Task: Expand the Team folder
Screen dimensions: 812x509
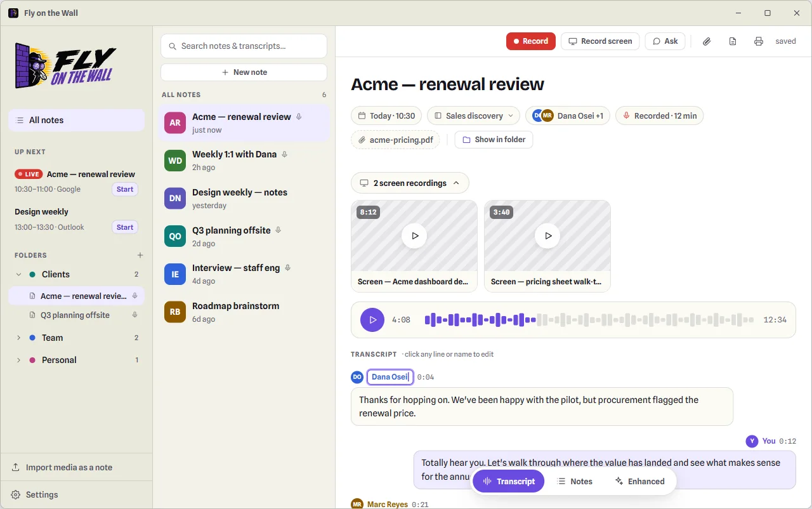Action: tap(18, 338)
